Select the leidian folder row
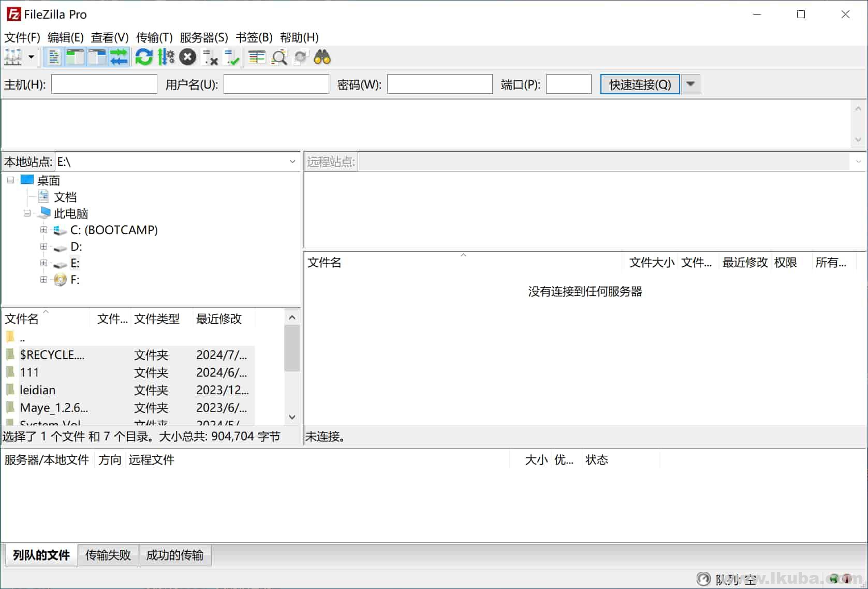 point(128,390)
